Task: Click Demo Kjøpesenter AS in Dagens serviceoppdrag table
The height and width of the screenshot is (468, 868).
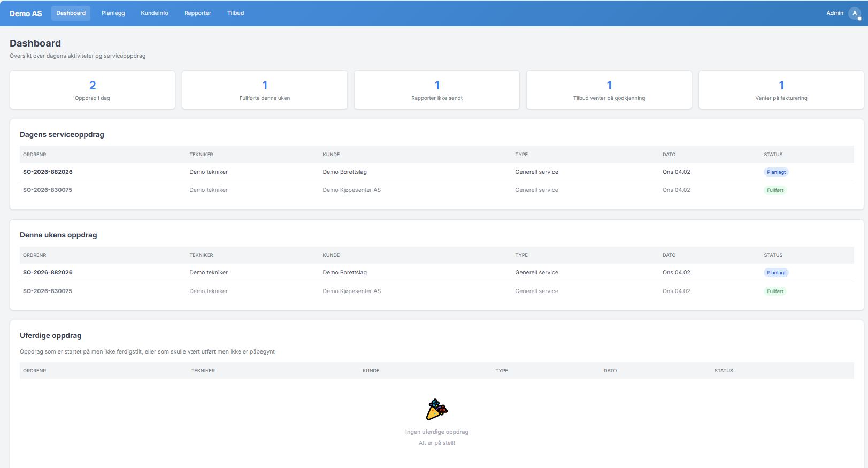Action: [351, 190]
